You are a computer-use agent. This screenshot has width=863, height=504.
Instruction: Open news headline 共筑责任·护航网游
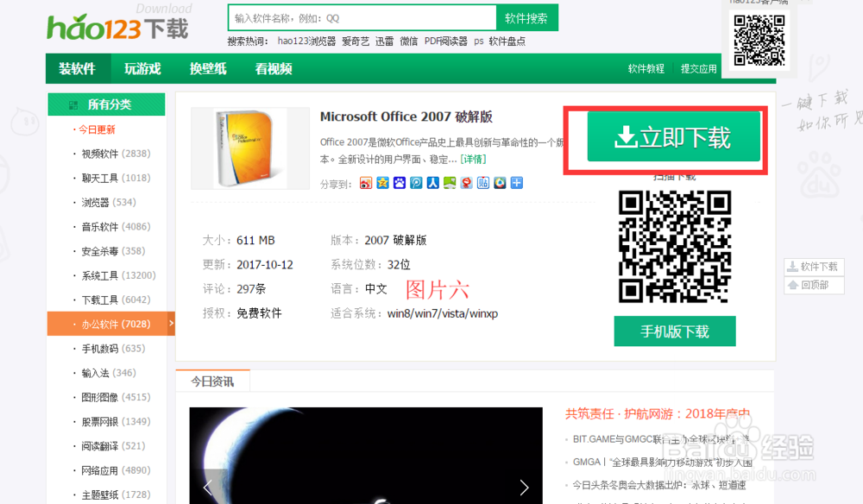(657, 413)
